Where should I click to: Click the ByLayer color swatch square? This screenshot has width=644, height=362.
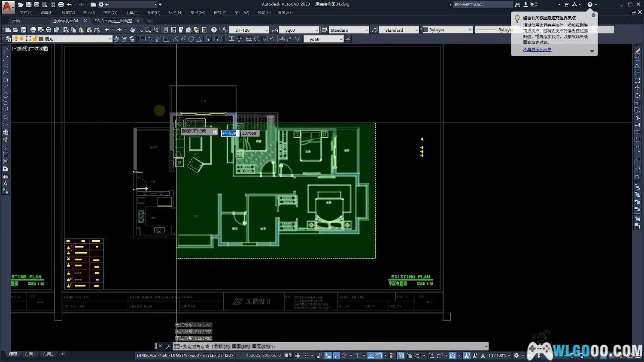click(x=425, y=30)
